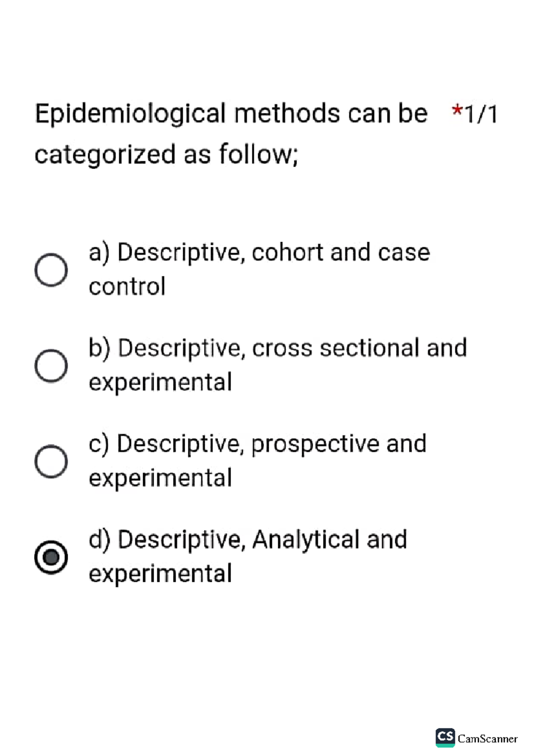Click the word "control" under option a

coord(127,286)
